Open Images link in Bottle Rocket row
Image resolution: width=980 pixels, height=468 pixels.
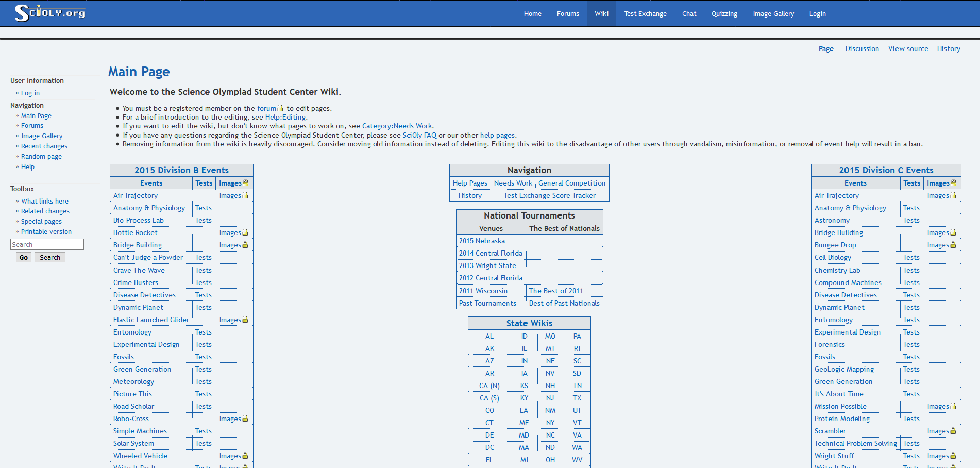[230, 233]
